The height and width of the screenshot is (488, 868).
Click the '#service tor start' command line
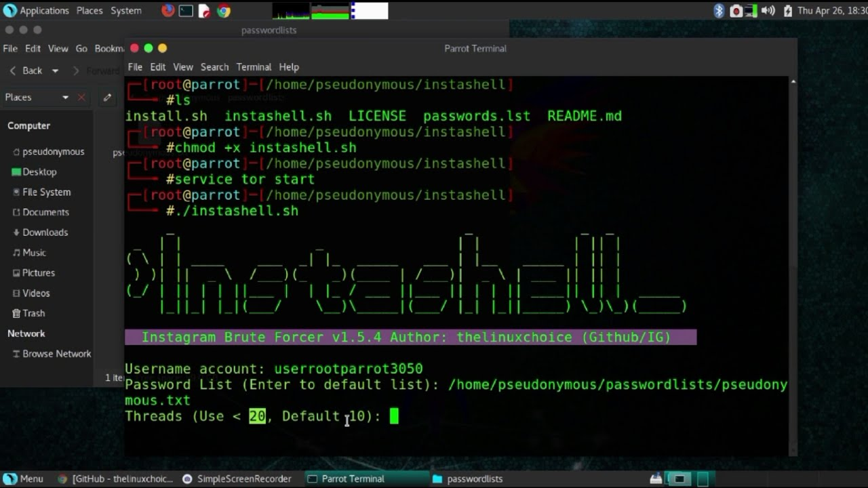point(240,179)
